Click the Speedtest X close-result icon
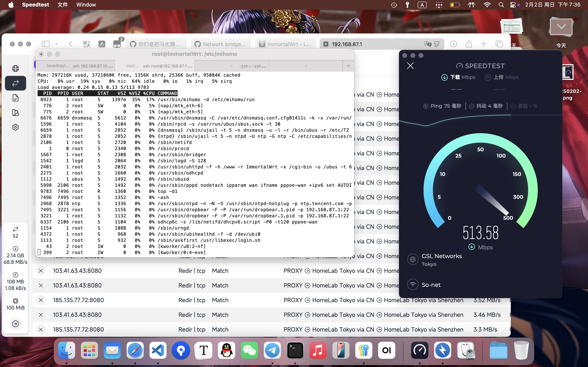 (x=410, y=66)
